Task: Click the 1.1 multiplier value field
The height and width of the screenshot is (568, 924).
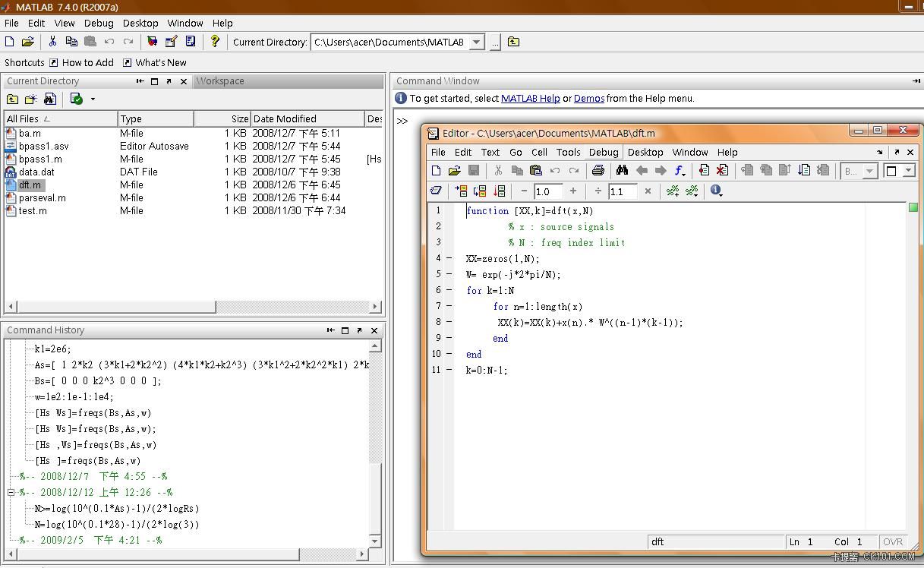Action: coord(623,191)
